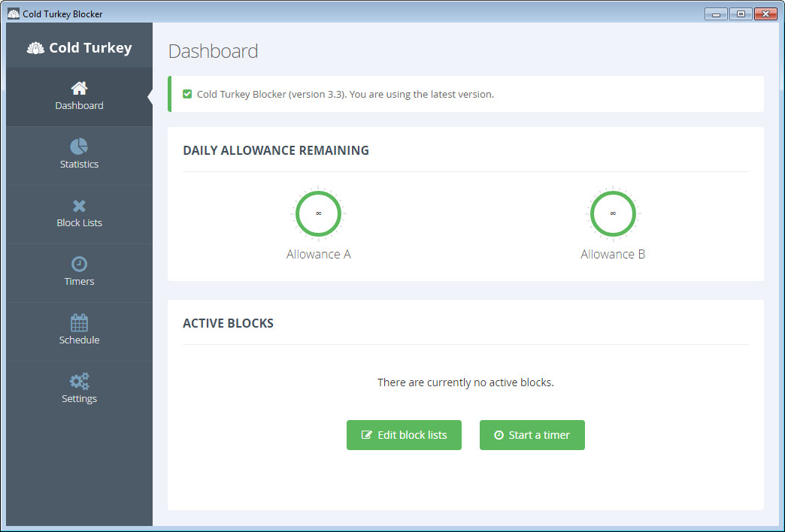This screenshot has height=532, width=785.
Task: Click the Active Blocks section heading
Action: pyautogui.click(x=228, y=323)
